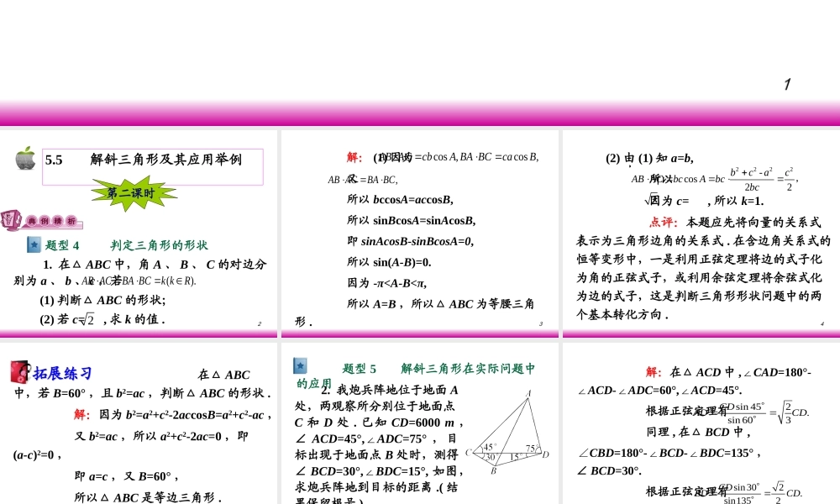
Task: Click the blue star icon next to 题型 4
Action: point(34,244)
